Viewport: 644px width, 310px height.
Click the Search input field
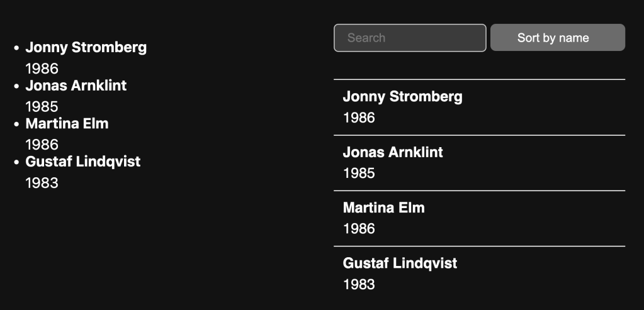tap(409, 38)
